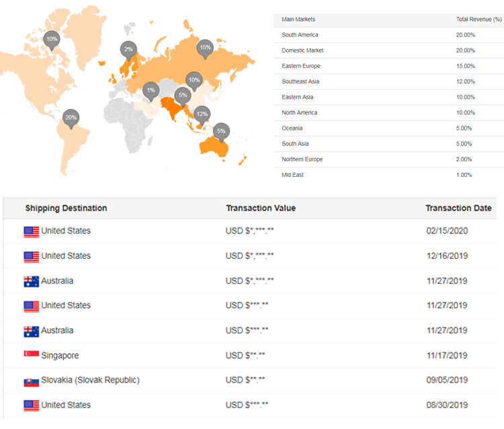Click the 15% map pin over Russia
The image size is (504, 429).
205,48
